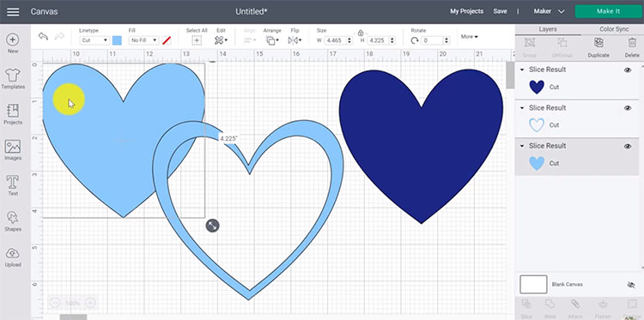
Task: Toggle the size lock aspect ratio icon
Action: tap(360, 33)
